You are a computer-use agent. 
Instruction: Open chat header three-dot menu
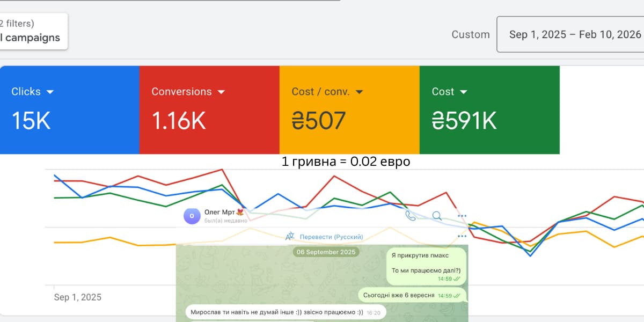click(x=462, y=216)
